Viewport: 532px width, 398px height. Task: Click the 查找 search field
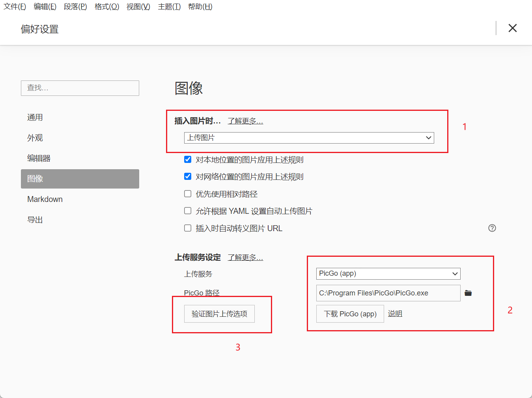(80, 88)
